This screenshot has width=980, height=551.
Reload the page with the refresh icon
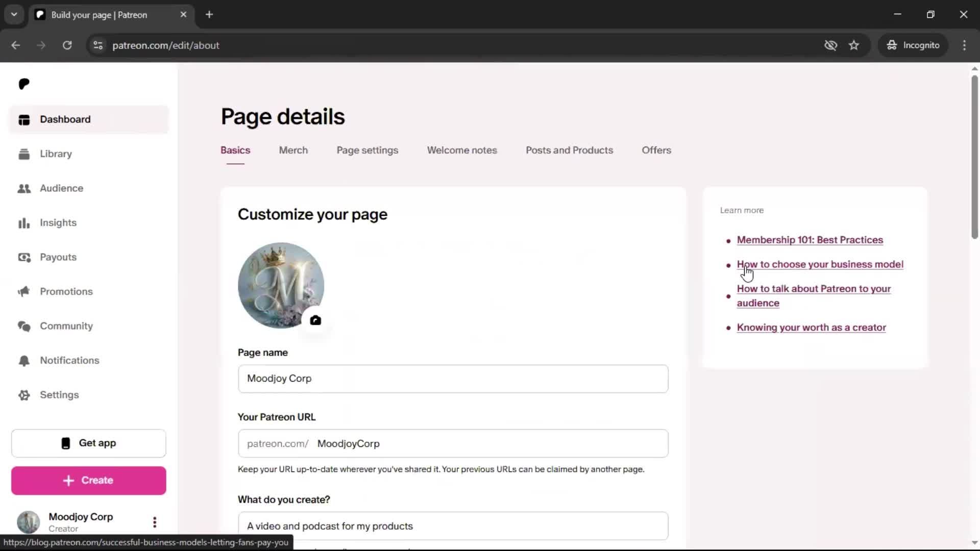click(67, 45)
